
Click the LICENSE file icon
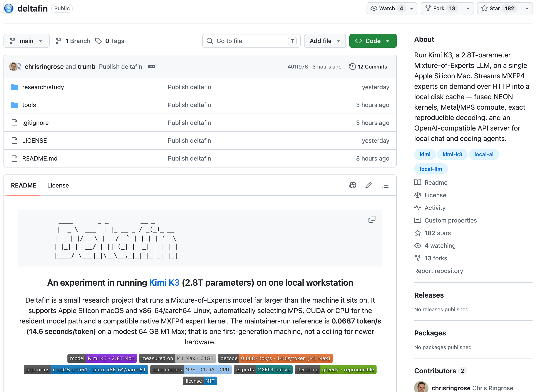pyautogui.click(x=15, y=141)
